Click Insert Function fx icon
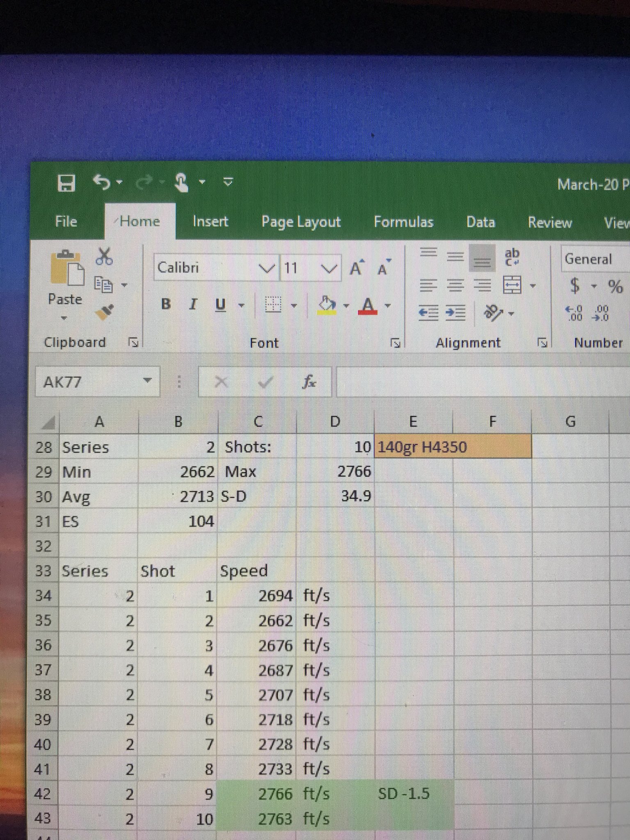 coord(309,383)
